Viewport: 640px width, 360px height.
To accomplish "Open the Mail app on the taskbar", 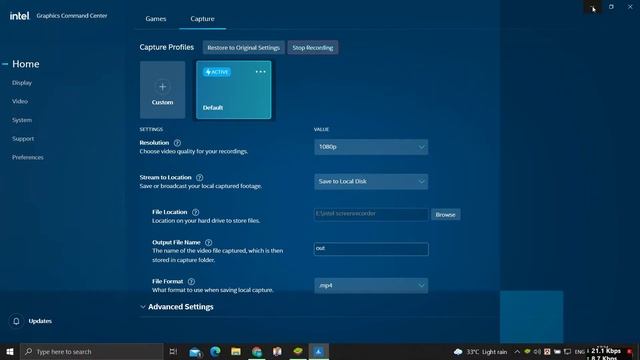I will 195,351.
